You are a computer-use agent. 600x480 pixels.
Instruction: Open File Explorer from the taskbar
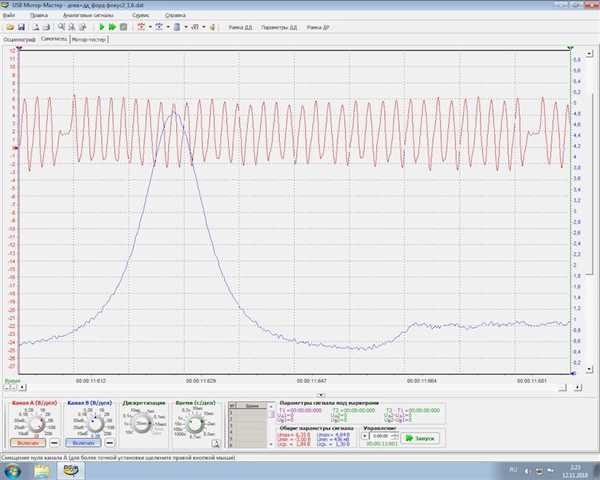pyautogui.click(x=42, y=471)
